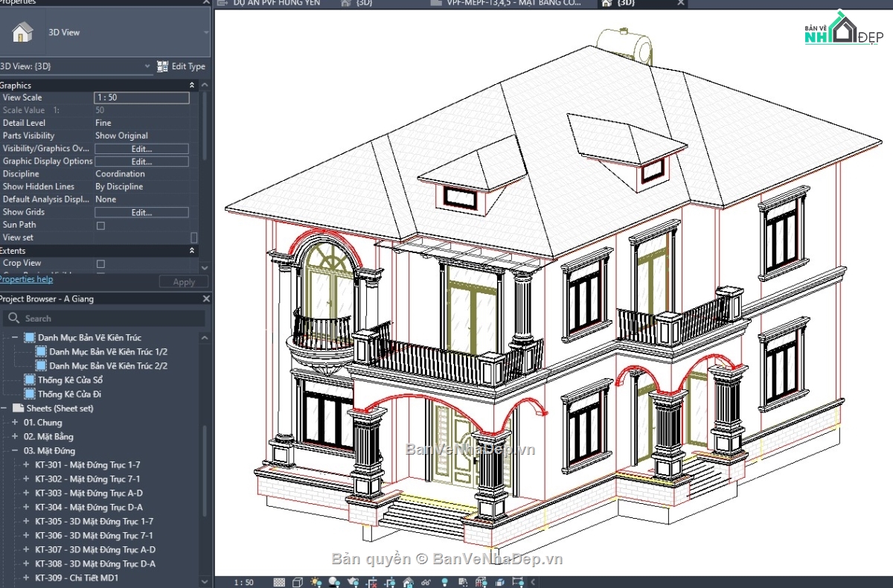Toggle the Sun Path checkbox
893x588 pixels.
(x=101, y=225)
